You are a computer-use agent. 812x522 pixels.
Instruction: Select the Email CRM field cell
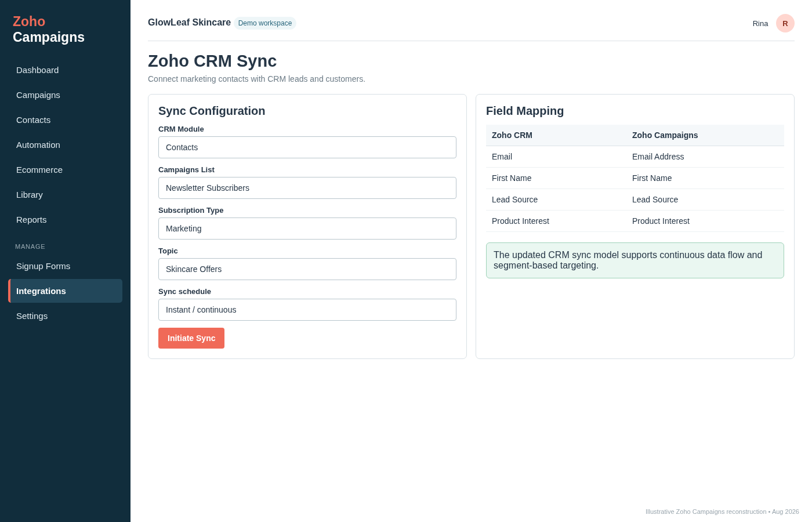click(556, 157)
